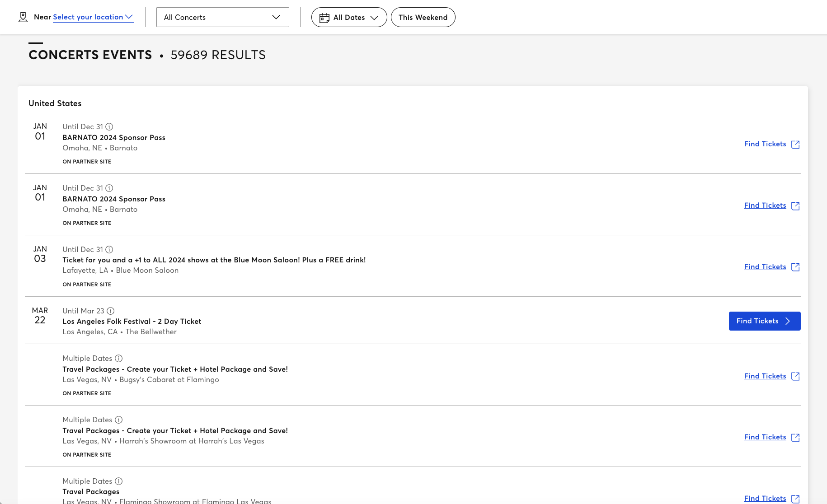Open the All Dates filter
The height and width of the screenshot is (504, 827).
[349, 17]
